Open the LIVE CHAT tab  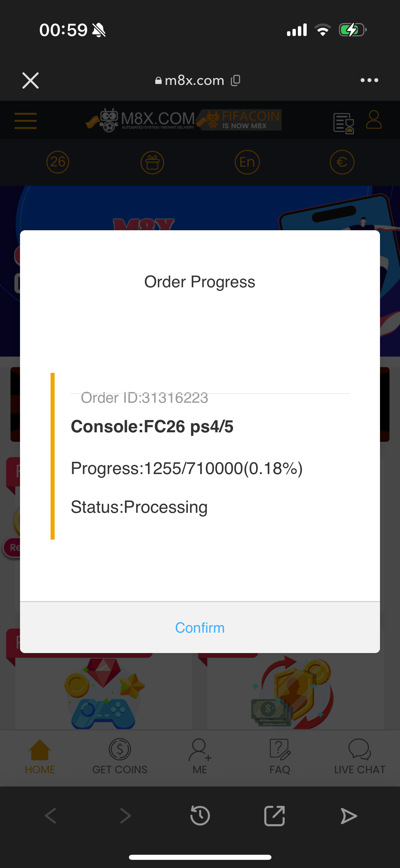360,756
